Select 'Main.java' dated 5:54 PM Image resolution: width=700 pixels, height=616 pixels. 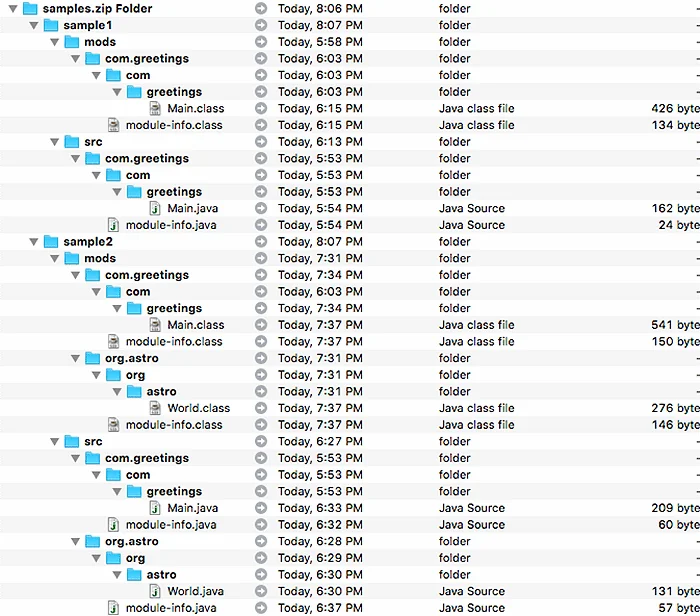coord(192,208)
